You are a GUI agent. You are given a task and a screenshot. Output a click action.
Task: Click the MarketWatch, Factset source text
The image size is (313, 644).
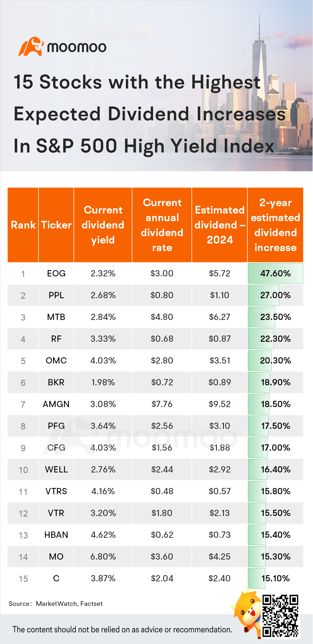click(x=69, y=604)
